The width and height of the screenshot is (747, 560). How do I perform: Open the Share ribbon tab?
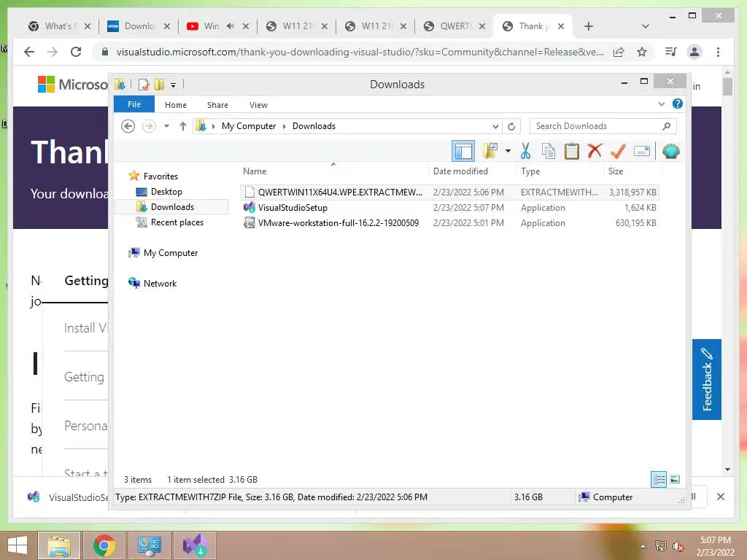tap(217, 105)
